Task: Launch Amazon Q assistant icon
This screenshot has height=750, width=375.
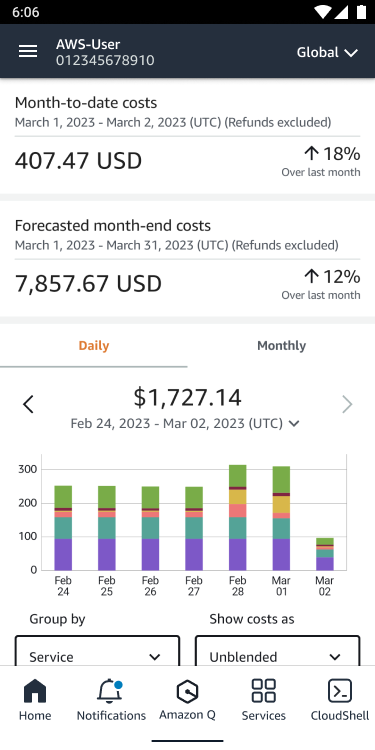Action: pos(187,692)
